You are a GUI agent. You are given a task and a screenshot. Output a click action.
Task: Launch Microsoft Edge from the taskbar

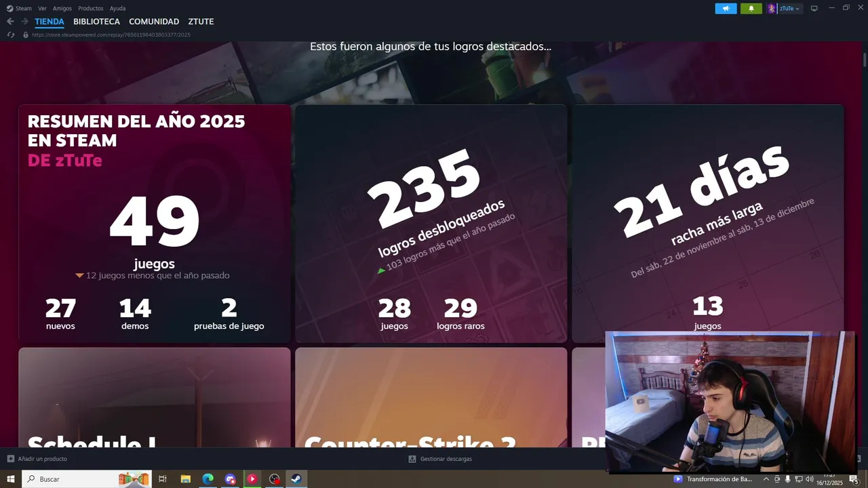(208, 479)
